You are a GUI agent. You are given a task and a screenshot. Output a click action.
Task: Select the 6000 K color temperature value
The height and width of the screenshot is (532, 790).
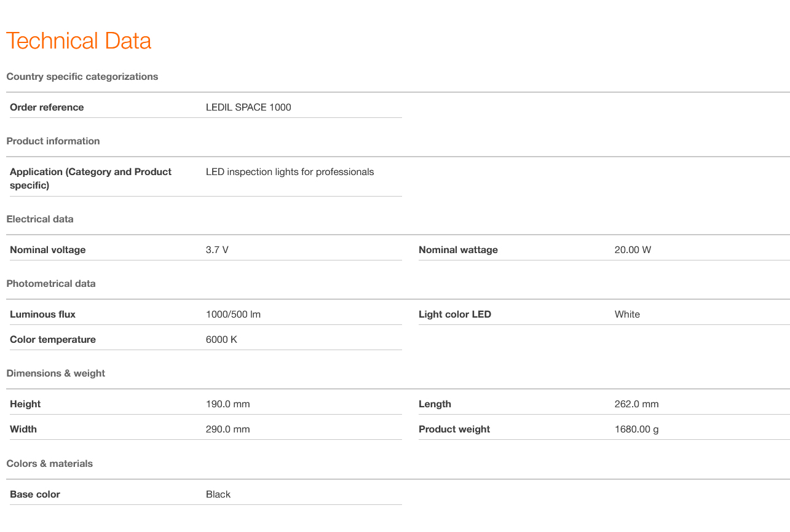tap(221, 340)
